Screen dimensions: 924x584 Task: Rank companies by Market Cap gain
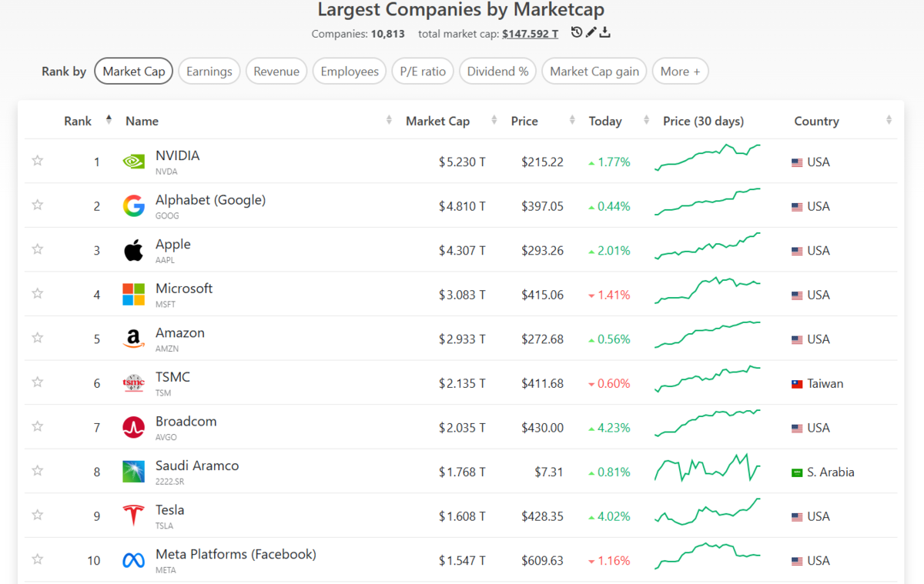click(x=594, y=72)
